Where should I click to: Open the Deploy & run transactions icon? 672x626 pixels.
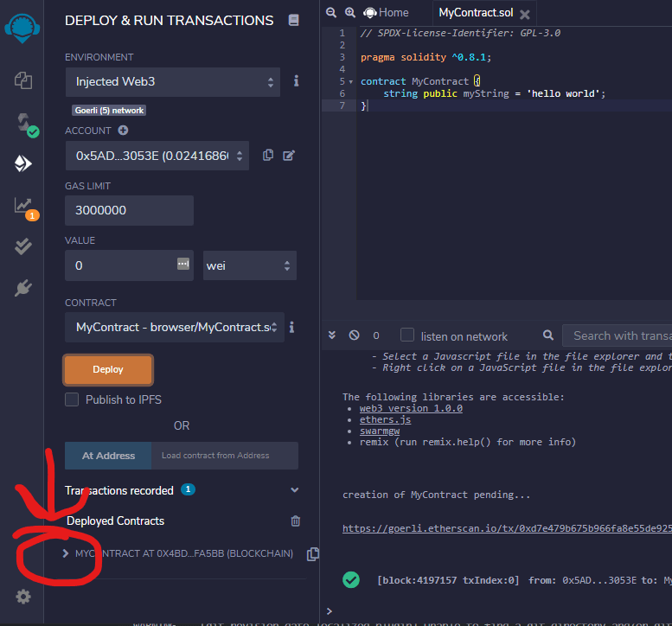click(x=23, y=163)
